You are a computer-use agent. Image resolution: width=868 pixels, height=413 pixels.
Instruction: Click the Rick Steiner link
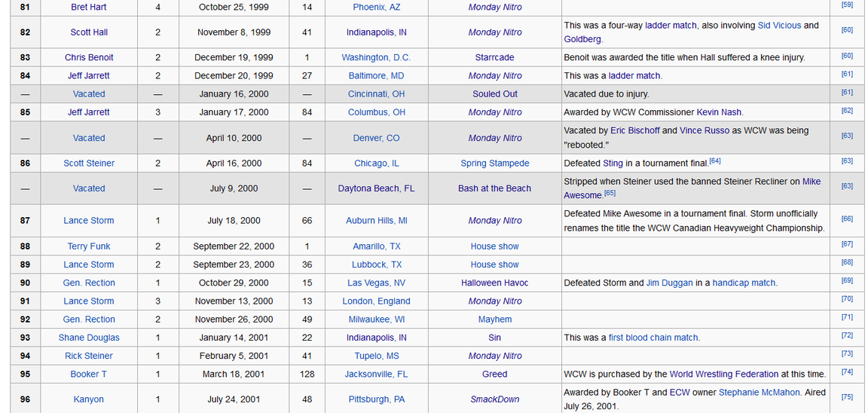[x=89, y=356]
